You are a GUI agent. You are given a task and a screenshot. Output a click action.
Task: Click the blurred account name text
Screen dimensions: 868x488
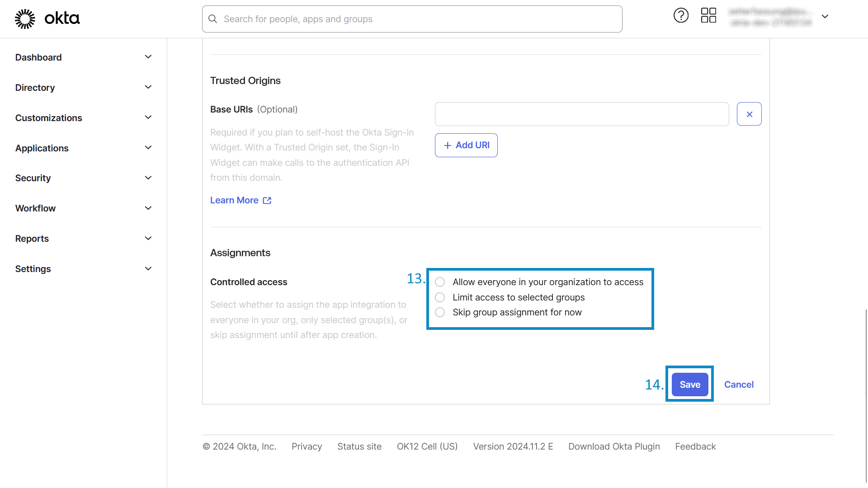point(770,17)
